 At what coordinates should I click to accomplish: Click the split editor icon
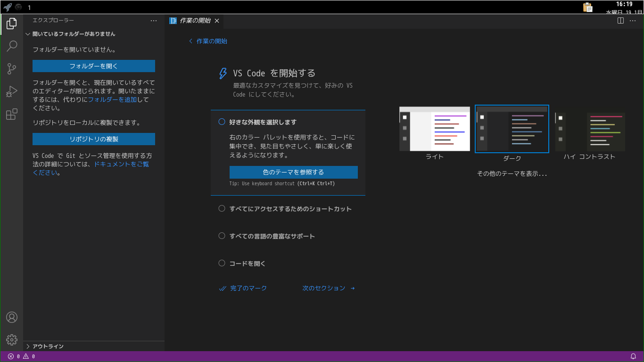point(620,21)
